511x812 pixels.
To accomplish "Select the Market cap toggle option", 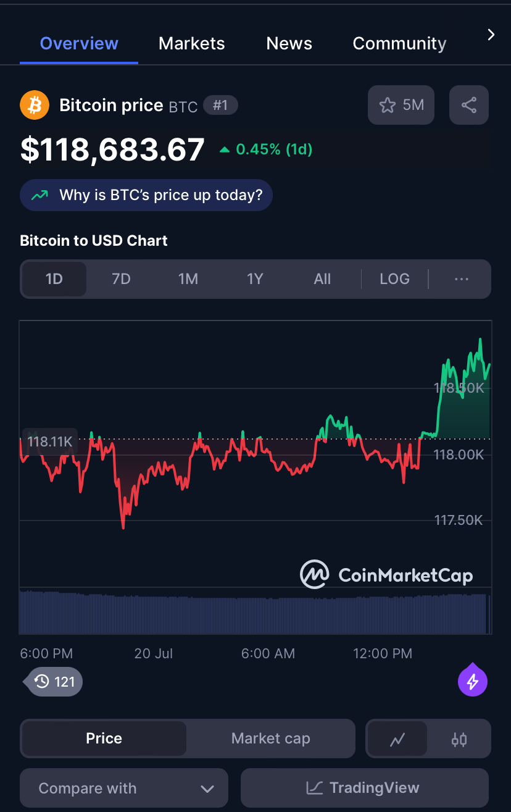I will [x=271, y=739].
